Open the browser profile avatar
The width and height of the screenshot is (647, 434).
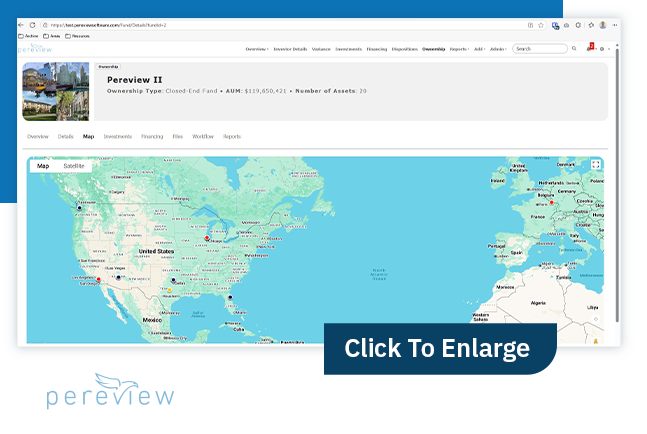603,25
